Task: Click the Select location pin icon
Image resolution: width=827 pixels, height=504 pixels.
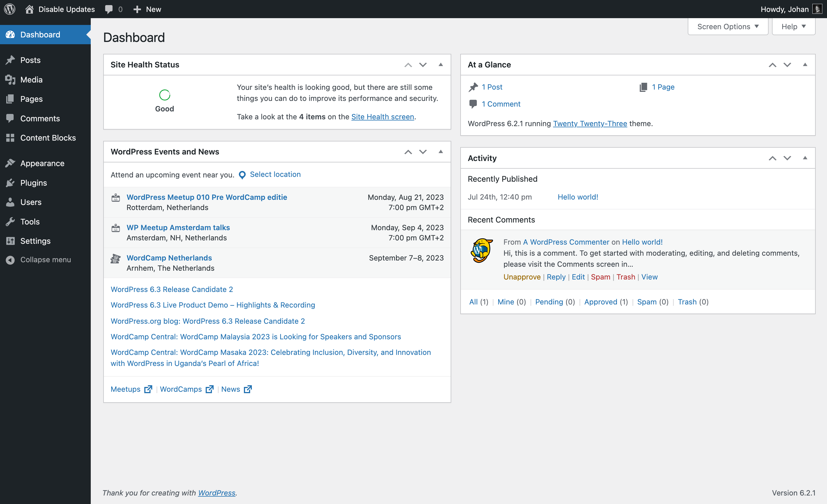Action: click(x=242, y=175)
